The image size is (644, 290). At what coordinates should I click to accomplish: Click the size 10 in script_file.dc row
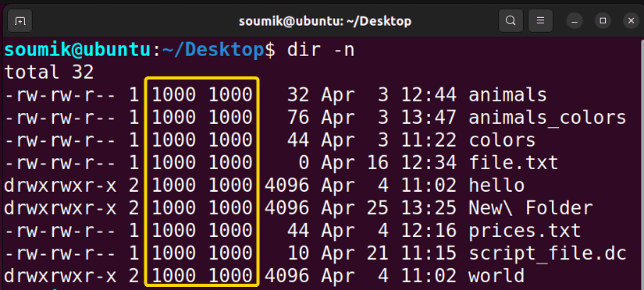[x=298, y=254]
